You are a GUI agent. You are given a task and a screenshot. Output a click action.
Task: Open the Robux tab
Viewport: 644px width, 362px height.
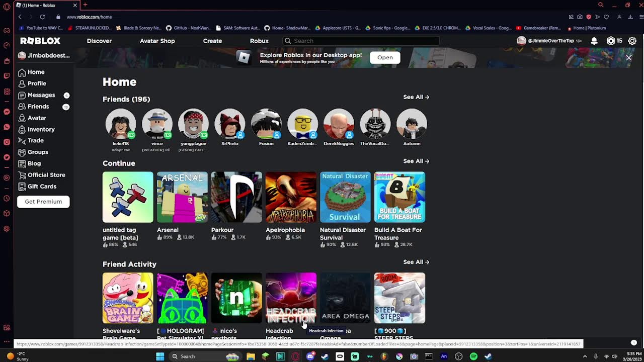pyautogui.click(x=259, y=41)
